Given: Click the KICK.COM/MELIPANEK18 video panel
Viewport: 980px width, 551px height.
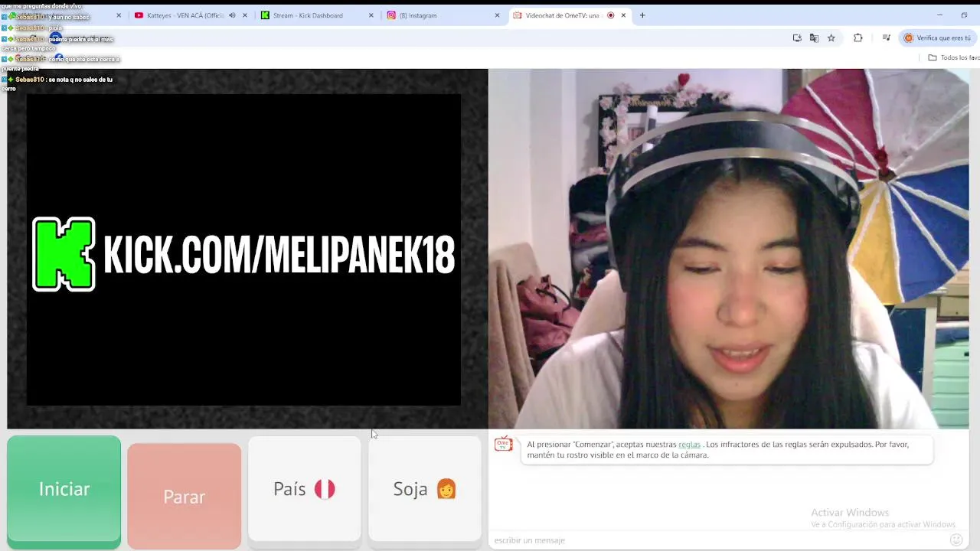Looking at the screenshot, I should pos(243,249).
